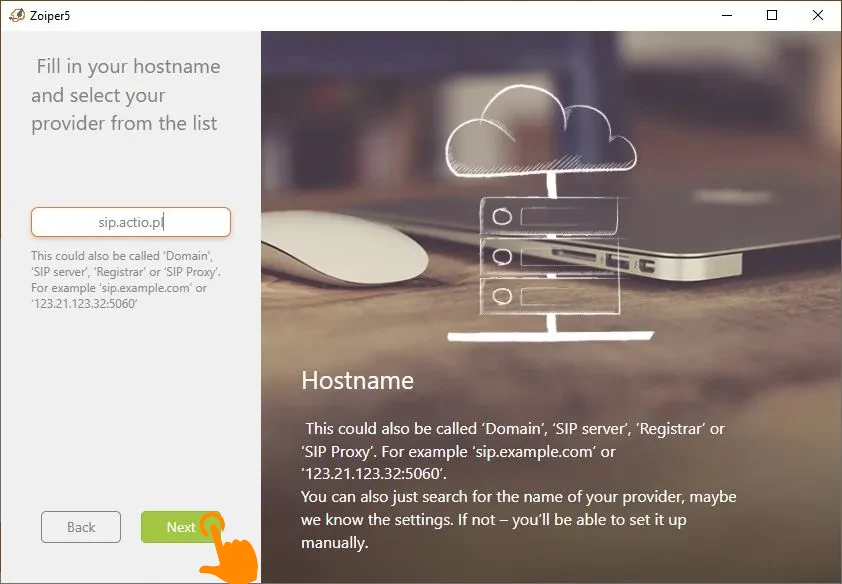The height and width of the screenshot is (584, 842).
Task: Go back with the Back button
Action: [x=81, y=527]
